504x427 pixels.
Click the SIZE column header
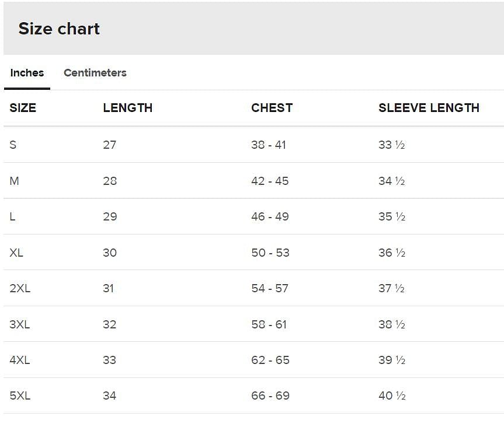[22, 108]
